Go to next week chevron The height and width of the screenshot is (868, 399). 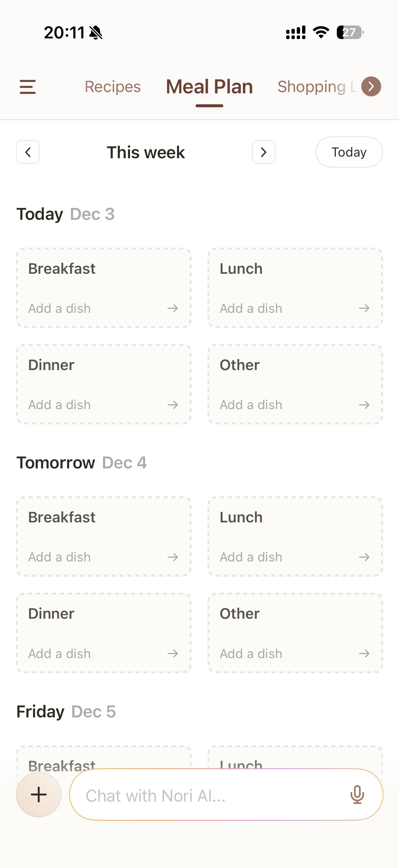click(x=264, y=152)
